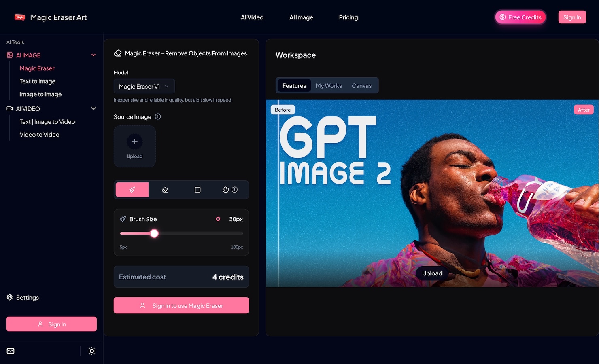Switch to the My Works tab

coord(329,86)
